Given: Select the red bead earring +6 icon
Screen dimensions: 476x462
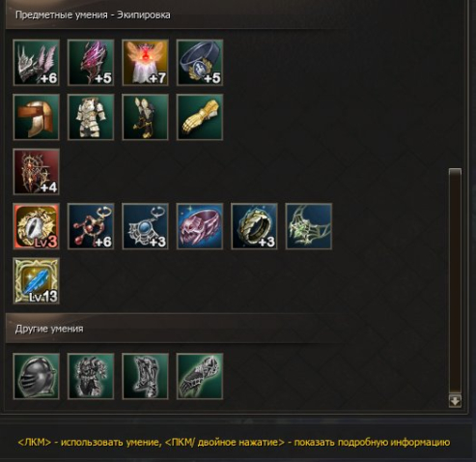Looking at the screenshot, I should (x=91, y=226).
